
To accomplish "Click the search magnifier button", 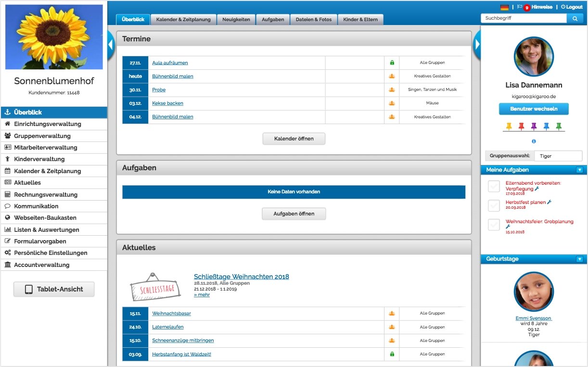I will point(575,18).
